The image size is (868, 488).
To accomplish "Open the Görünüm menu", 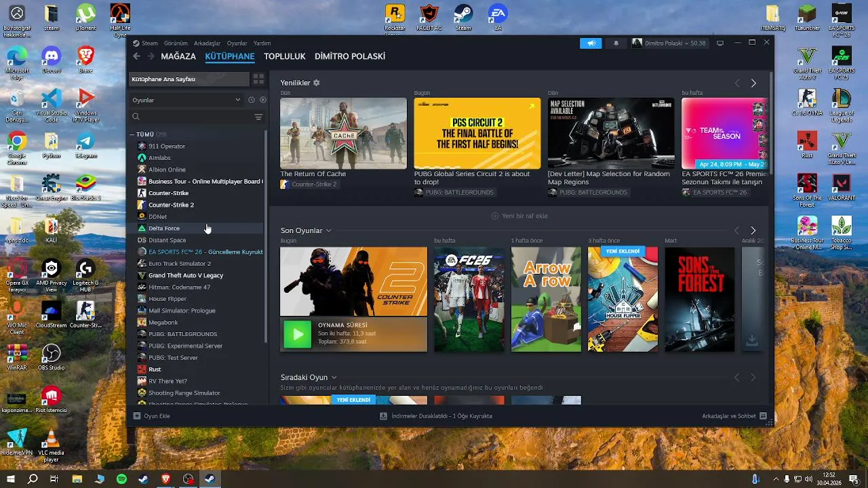I will pos(176,43).
